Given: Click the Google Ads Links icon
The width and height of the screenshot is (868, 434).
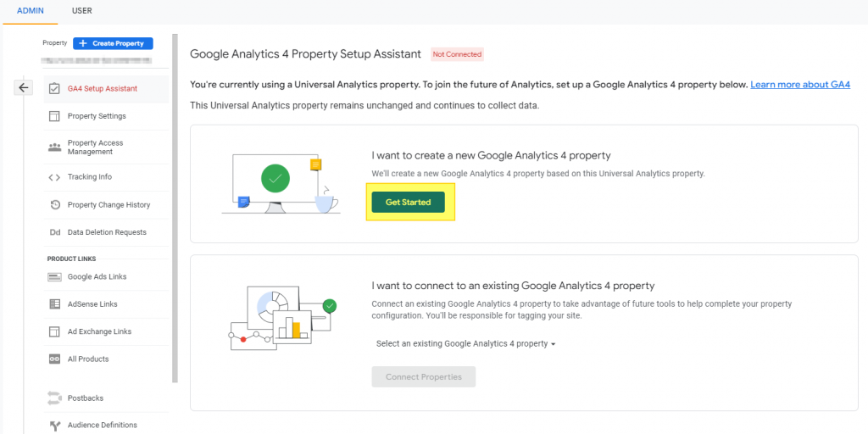Looking at the screenshot, I should coord(54,277).
